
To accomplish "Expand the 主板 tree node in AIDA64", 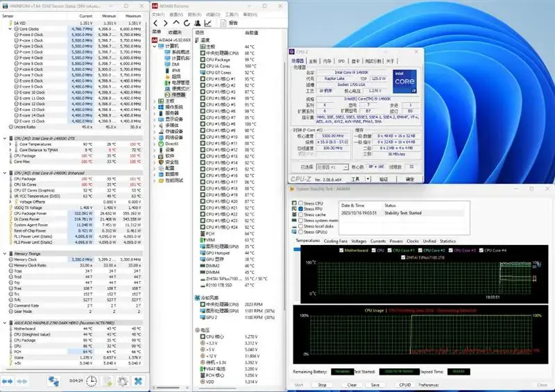I will tap(155, 101).
